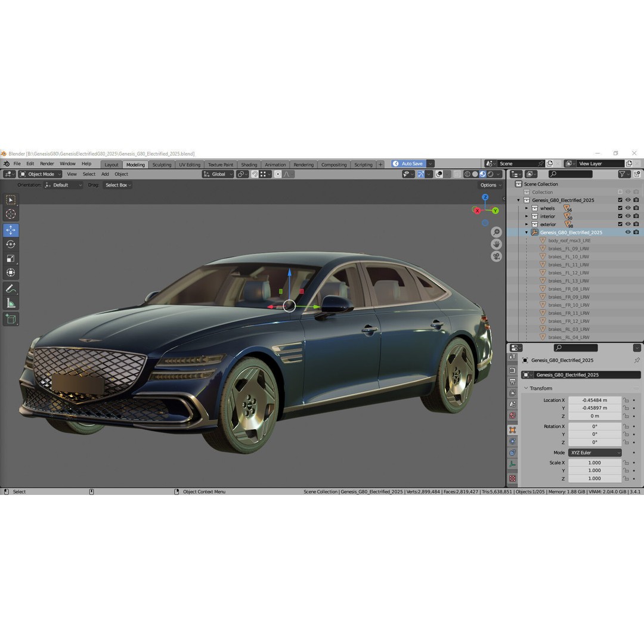Select the Rotate tool
Viewport: 644px width, 644px height.
click(x=11, y=244)
